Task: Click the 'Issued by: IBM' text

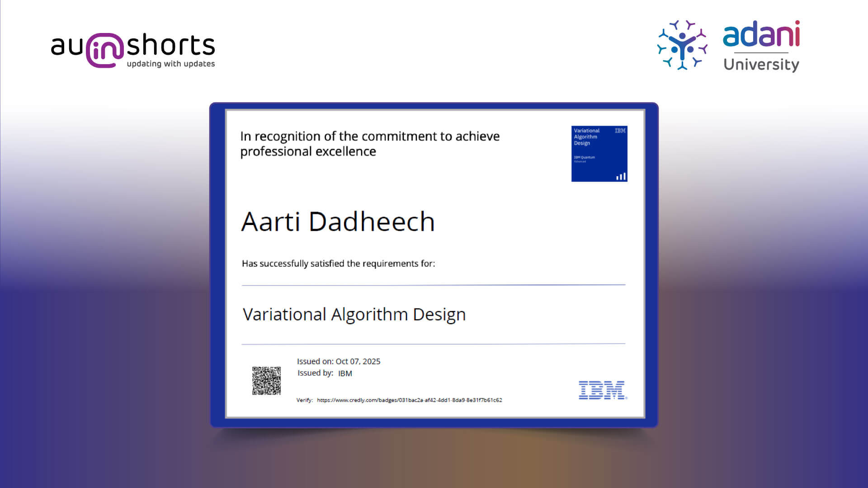Action: point(324,373)
